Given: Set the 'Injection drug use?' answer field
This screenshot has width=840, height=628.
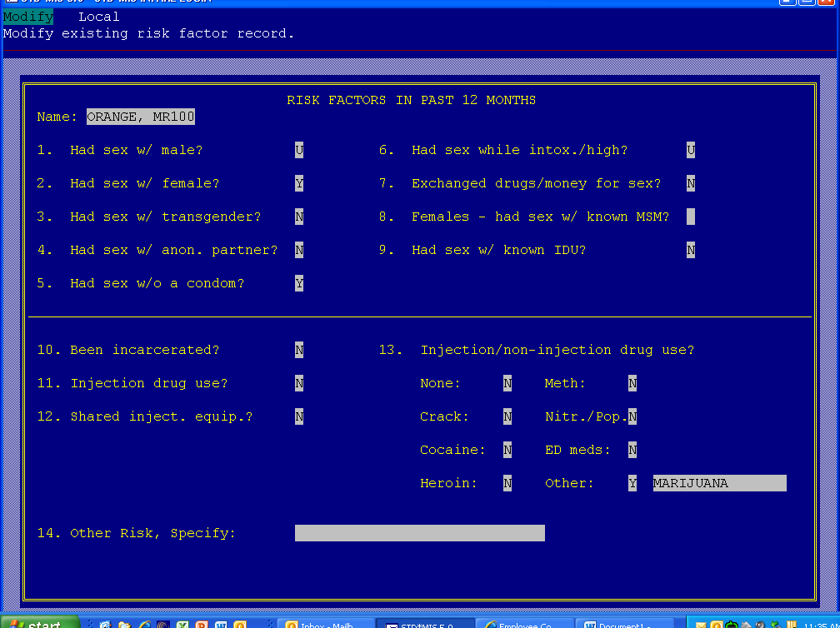Looking at the screenshot, I should click(299, 383).
